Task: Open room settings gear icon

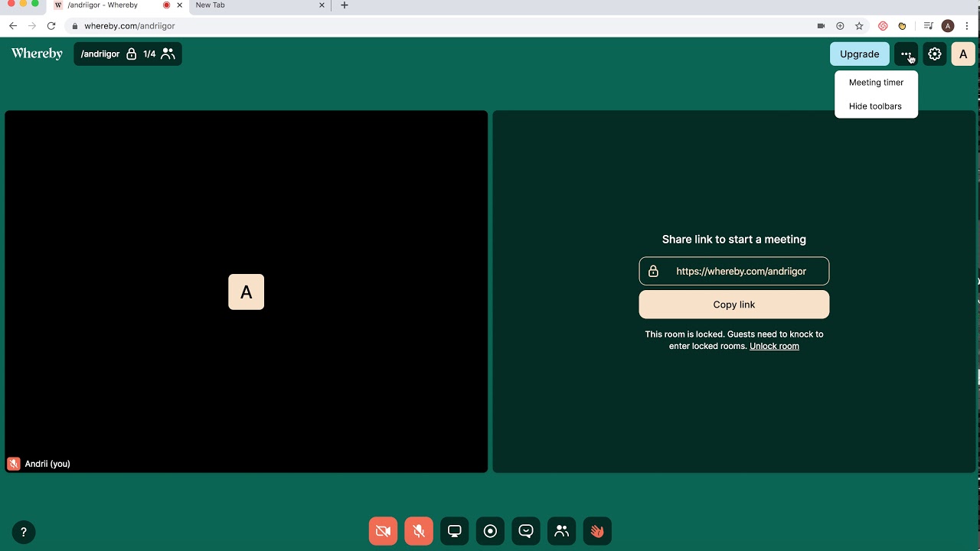Action: 935,54
